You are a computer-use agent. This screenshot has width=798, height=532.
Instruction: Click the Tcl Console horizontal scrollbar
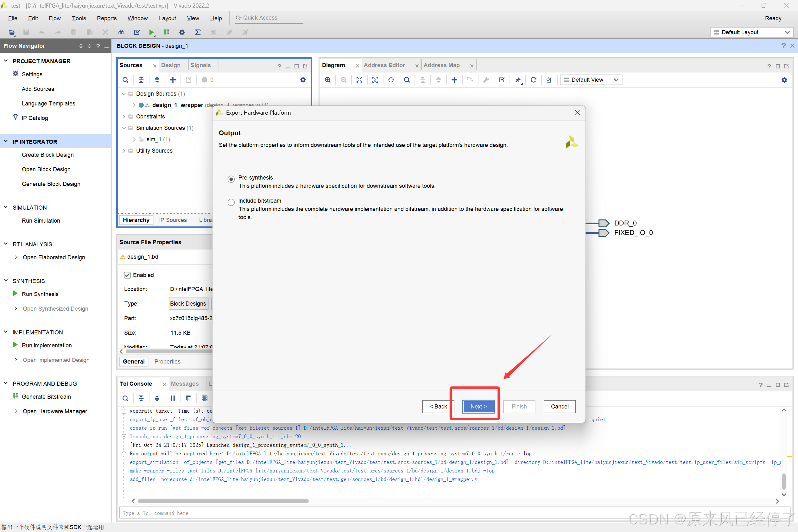click(223, 501)
